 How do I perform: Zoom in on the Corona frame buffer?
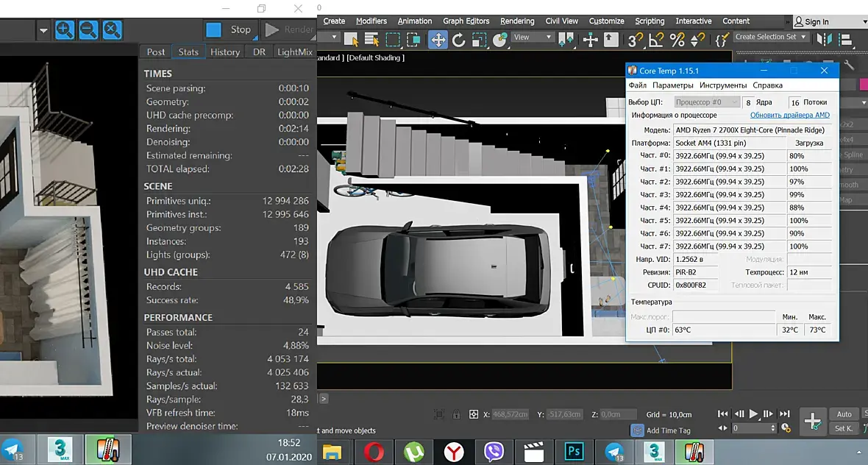tap(65, 30)
